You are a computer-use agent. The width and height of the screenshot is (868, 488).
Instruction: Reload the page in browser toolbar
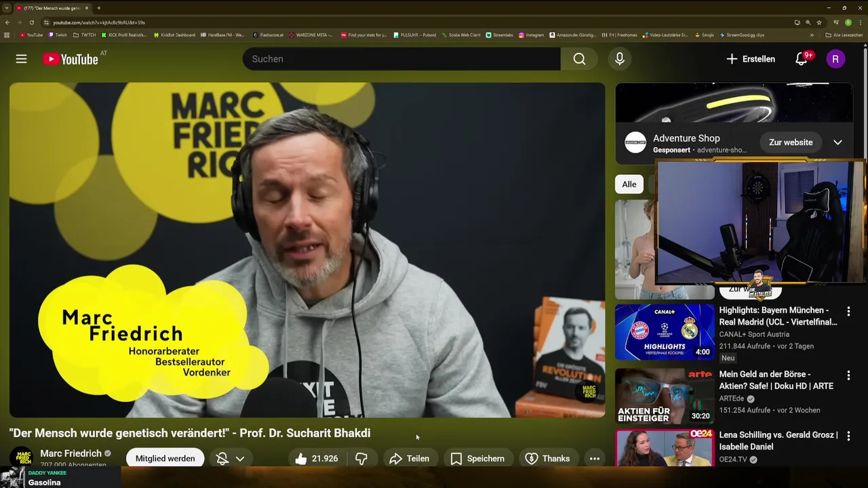[31, 22]
